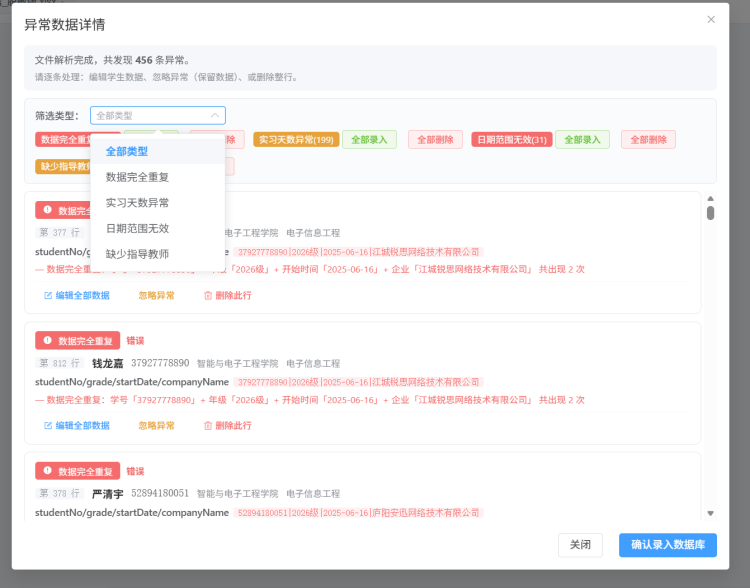Click 全部删除 next to 日期范围无效
The height and width of the screenshot is (588, 750).
649,140
